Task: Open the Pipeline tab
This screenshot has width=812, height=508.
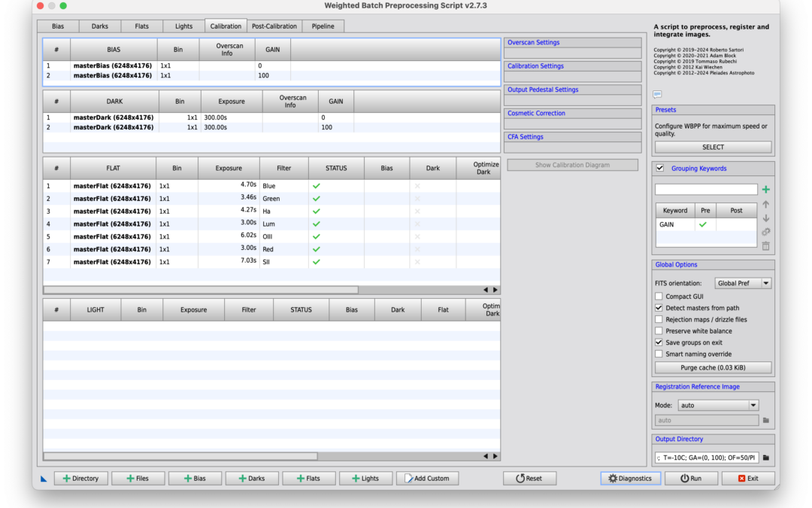Action: pyautogui.click(x=323, y=26)
